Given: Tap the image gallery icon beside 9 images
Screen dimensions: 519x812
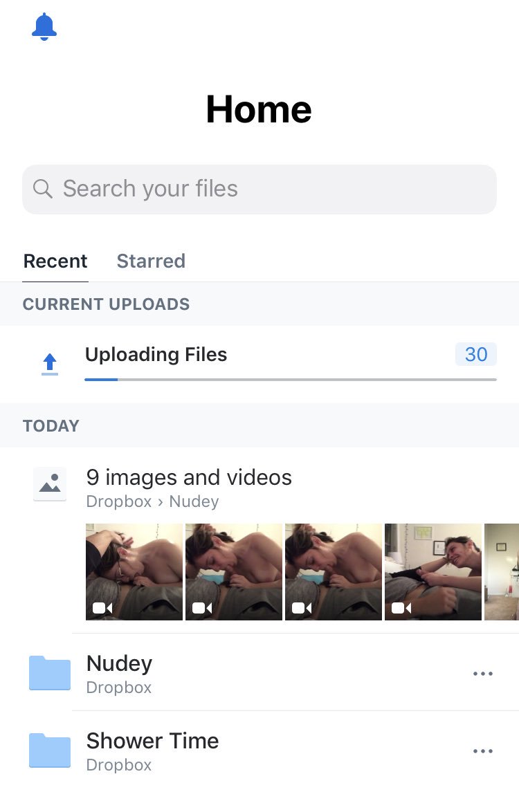Looking at the screenshot, I should pos(50,484).
